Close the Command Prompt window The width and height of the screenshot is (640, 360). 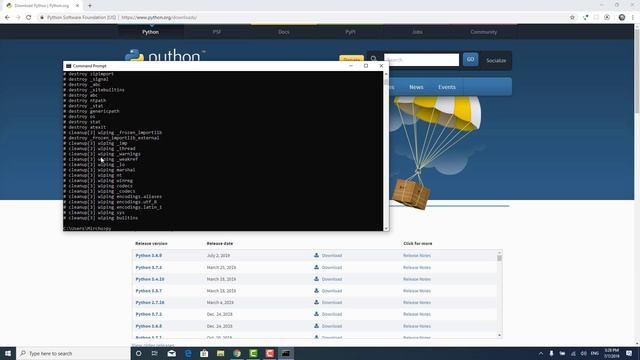tap(381, 66)
